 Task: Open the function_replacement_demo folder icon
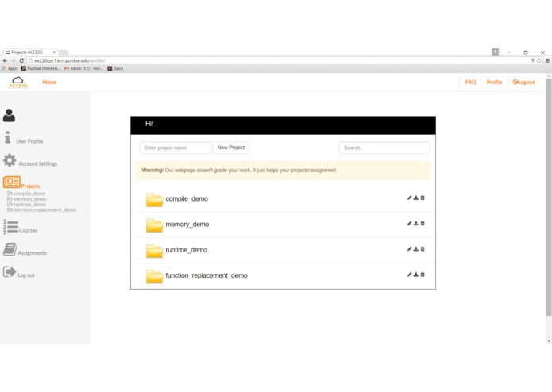(x=155, y=277)
